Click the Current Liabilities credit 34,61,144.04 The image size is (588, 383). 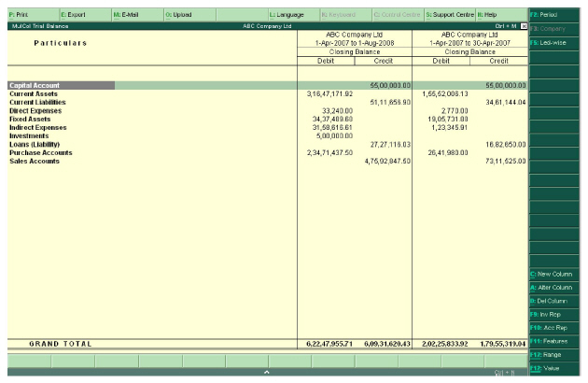506,102
